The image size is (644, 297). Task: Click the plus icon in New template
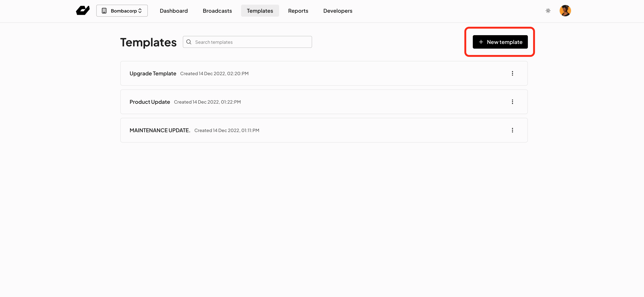pos(481,42)
